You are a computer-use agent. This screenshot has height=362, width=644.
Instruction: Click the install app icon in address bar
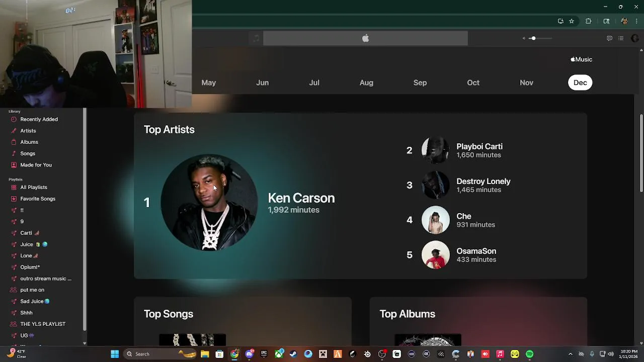(x=560, y=21)
